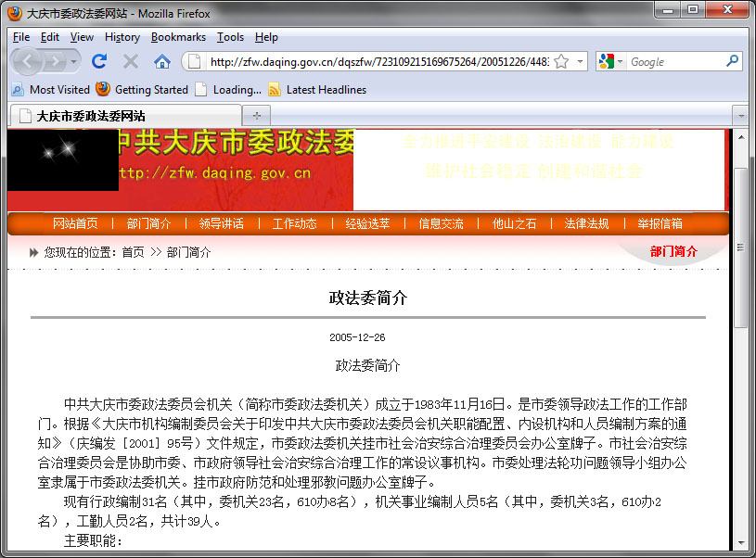Expand the URL history dropdown arrow
The image size is (756, 558).
581,61
